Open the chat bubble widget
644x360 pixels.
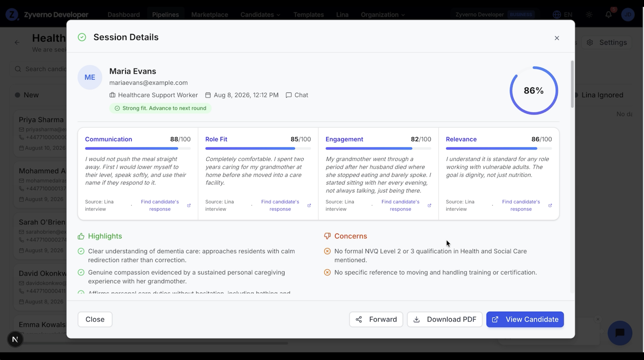[620, 333]
